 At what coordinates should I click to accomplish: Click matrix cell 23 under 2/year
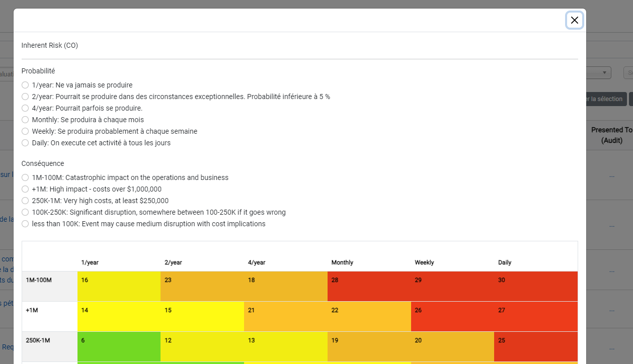pos(202,286)
